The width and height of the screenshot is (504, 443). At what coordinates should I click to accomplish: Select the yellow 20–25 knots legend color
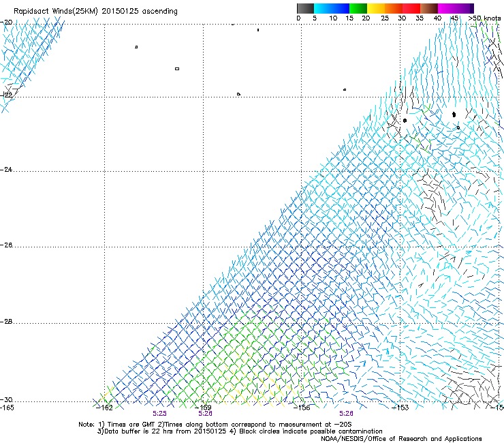tap(376, 8)
